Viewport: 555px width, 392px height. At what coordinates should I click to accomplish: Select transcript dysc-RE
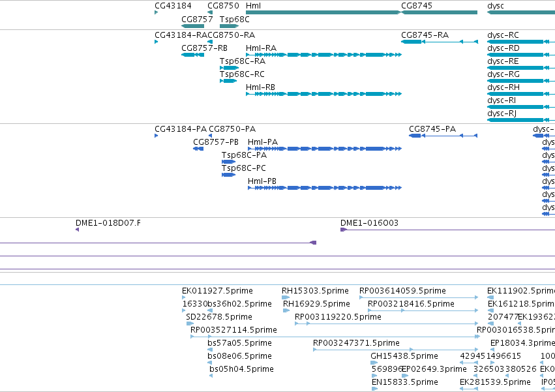point(521,68)
